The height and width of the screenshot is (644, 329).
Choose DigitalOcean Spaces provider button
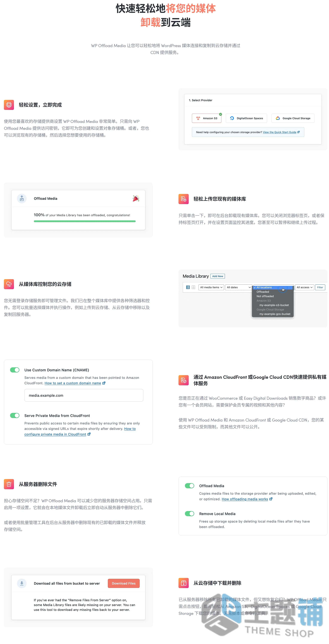point(246,118)
